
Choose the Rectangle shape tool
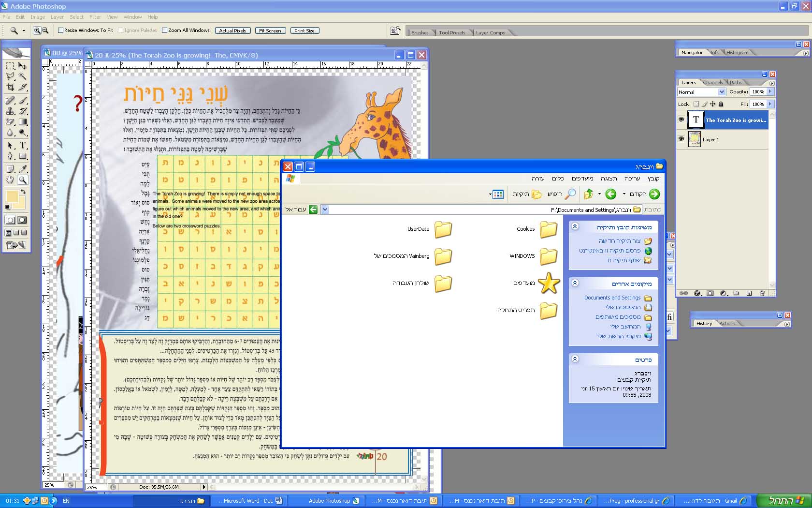[23, 156]
